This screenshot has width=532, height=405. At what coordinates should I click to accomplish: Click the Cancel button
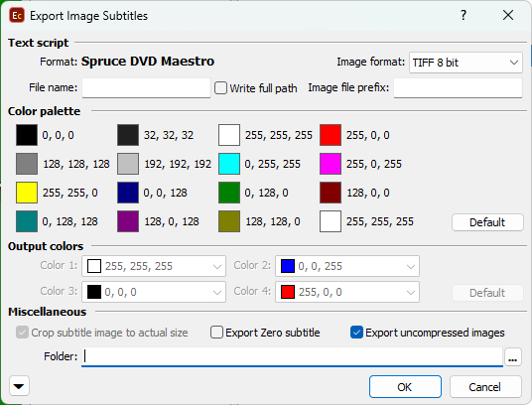click(485, 387)
